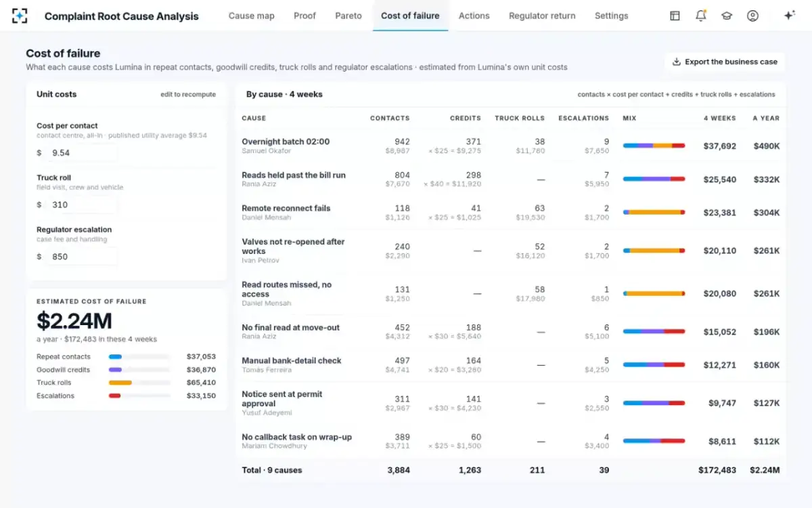Switch to the Proof tab
Viewport: 812px width, 508px height.
click(x=304, y=16)
